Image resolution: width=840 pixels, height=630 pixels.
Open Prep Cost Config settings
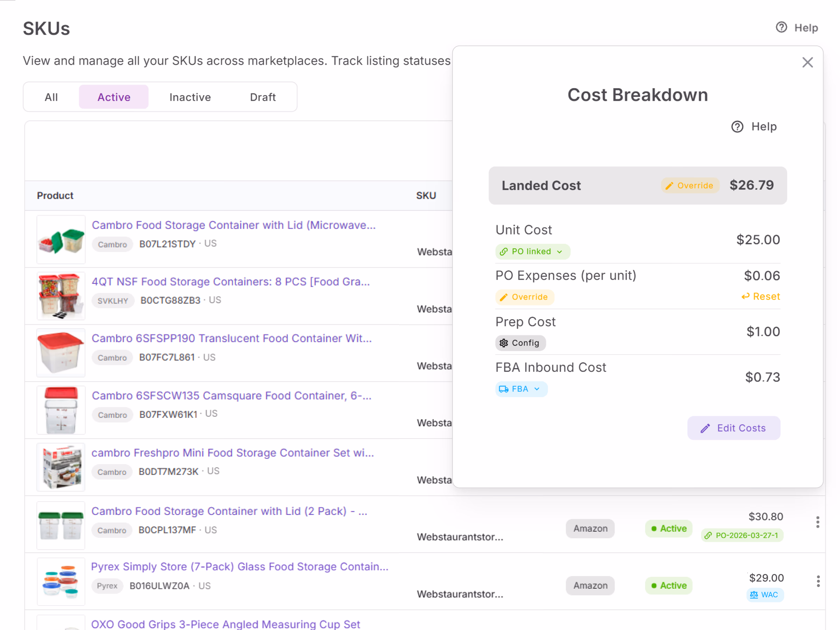pyautogui.click(x=520, y=343)
